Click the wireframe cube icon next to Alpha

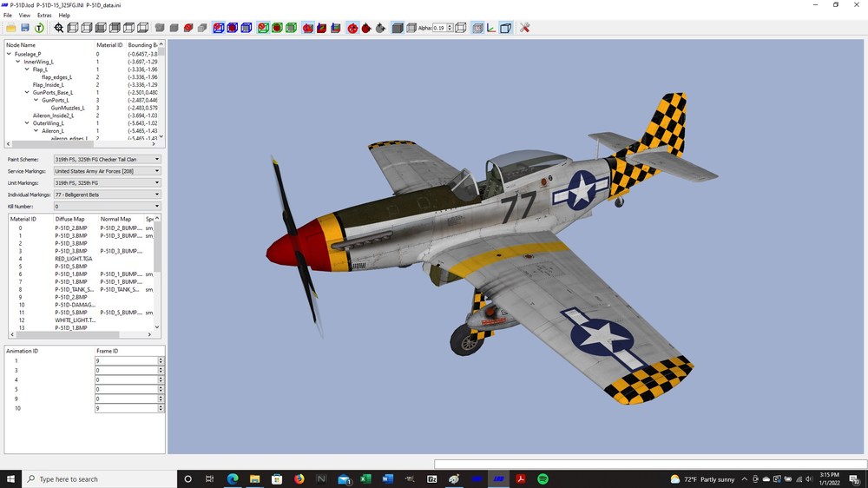[461, 28]
